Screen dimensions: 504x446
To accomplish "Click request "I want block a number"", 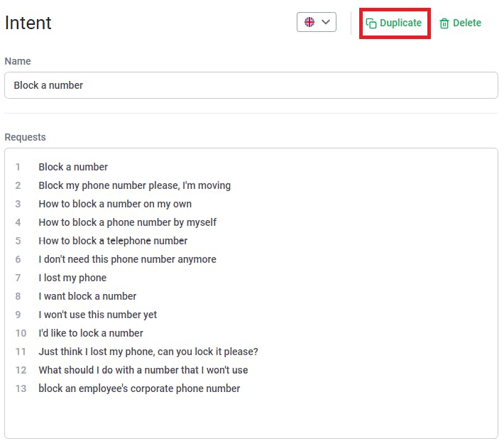I will (x=87, y=296).
